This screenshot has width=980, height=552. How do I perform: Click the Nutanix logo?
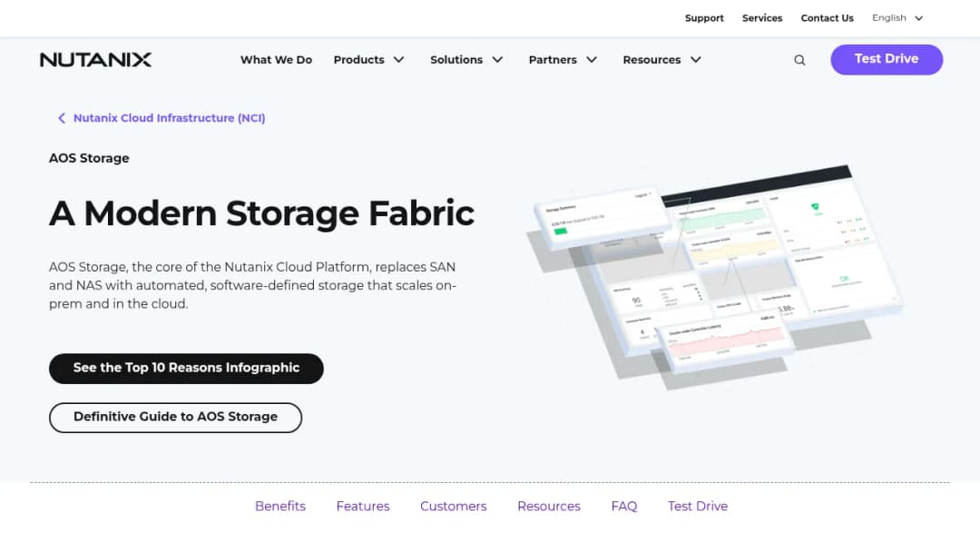coord(95,60)
